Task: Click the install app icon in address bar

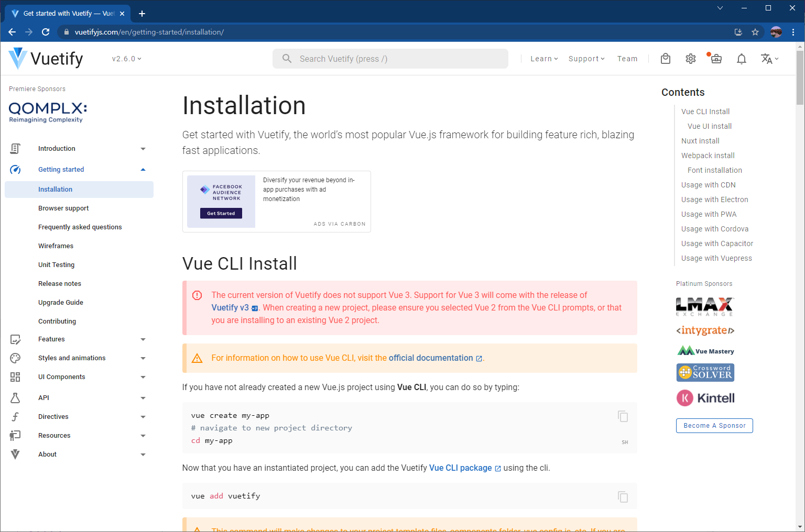Action: (738, 32)
